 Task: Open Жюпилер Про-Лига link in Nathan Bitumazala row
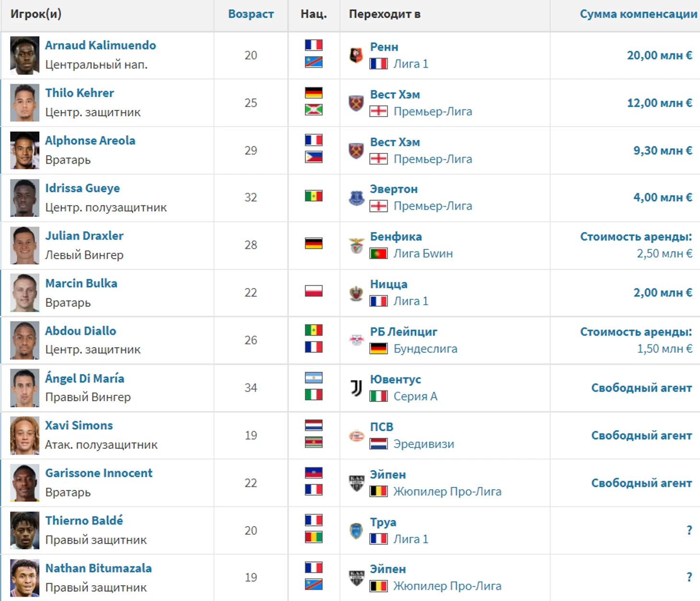coord(447,586)
